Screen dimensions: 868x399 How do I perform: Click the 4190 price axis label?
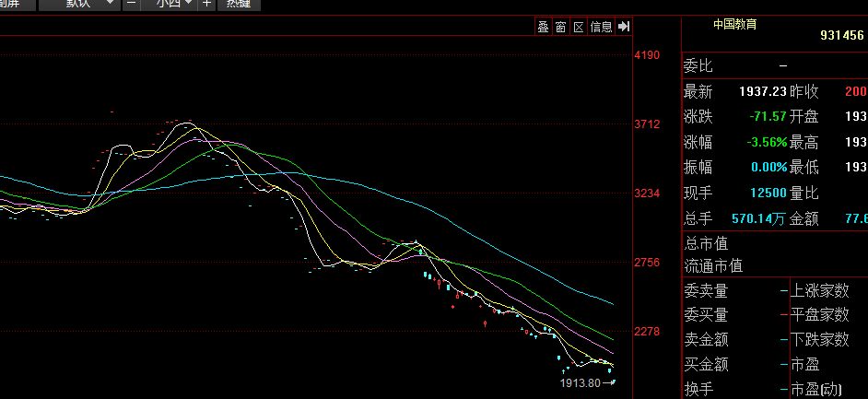pyautogui.click(x=647, y=55)
